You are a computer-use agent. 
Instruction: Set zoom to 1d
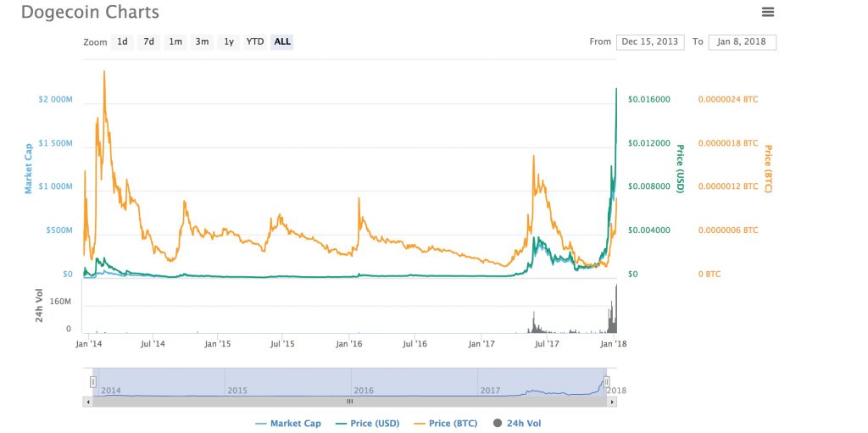pos(122,42)
